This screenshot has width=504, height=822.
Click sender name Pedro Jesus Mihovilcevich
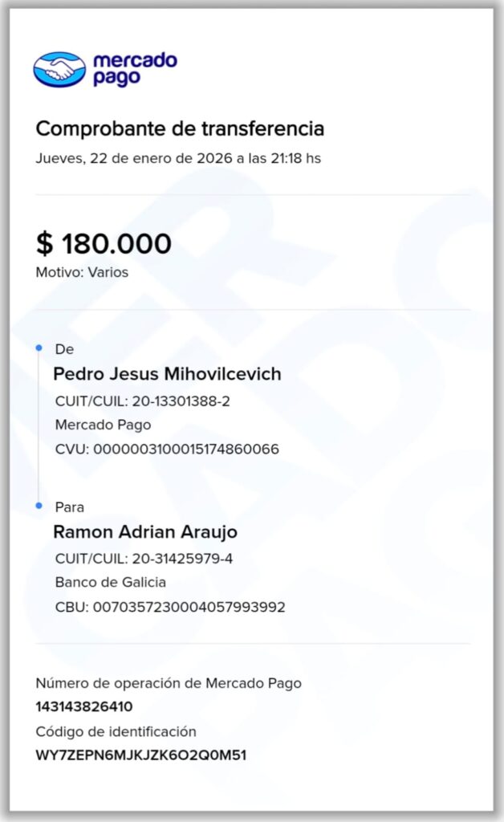point(167,374)
